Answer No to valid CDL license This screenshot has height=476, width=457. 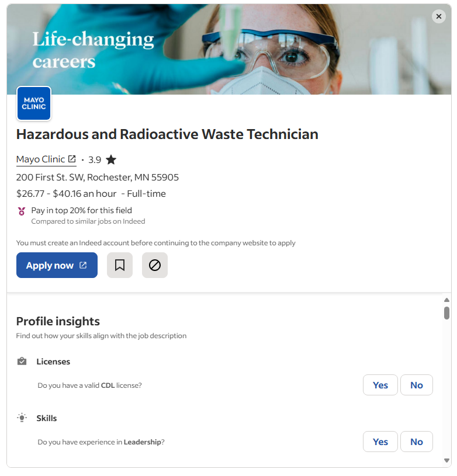416,385
